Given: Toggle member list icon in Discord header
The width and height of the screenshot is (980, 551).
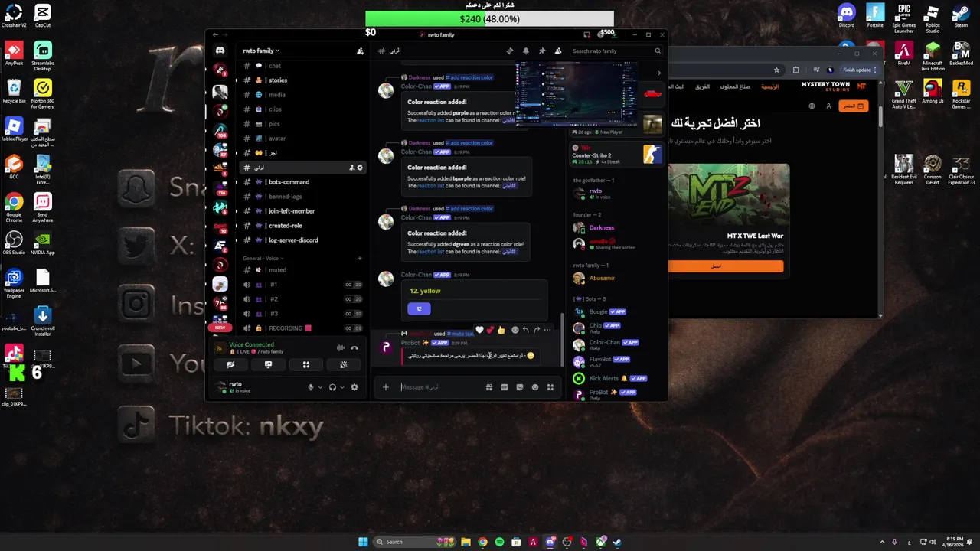Looking at the screenshot, I should pyautogui.click(x=558, y=51).
